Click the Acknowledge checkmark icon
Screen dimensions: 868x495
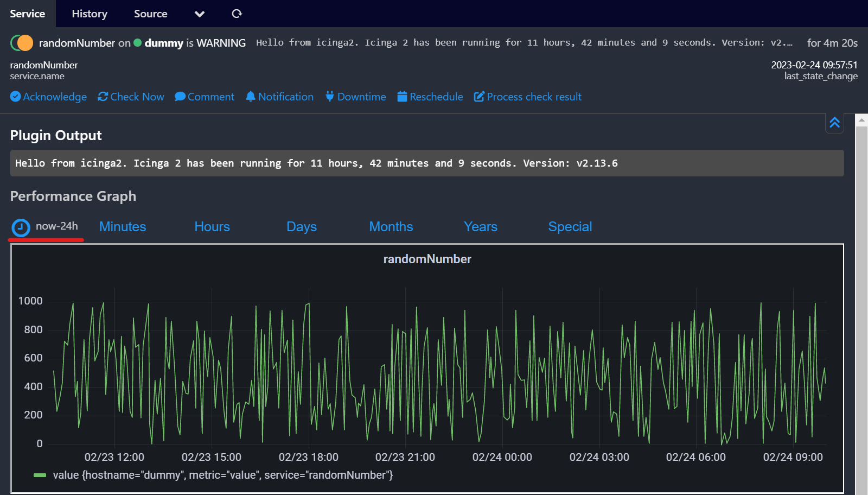(16, 97)
